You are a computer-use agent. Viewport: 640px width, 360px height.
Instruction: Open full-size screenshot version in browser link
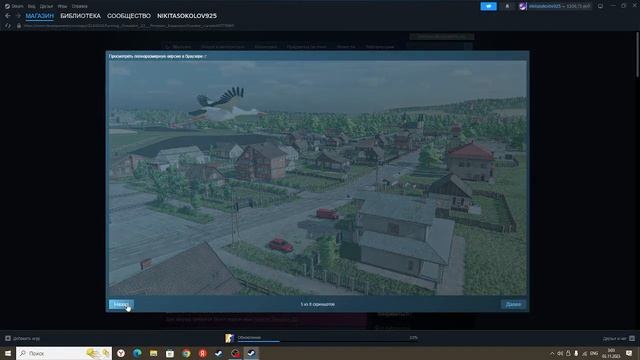(158, 56)
